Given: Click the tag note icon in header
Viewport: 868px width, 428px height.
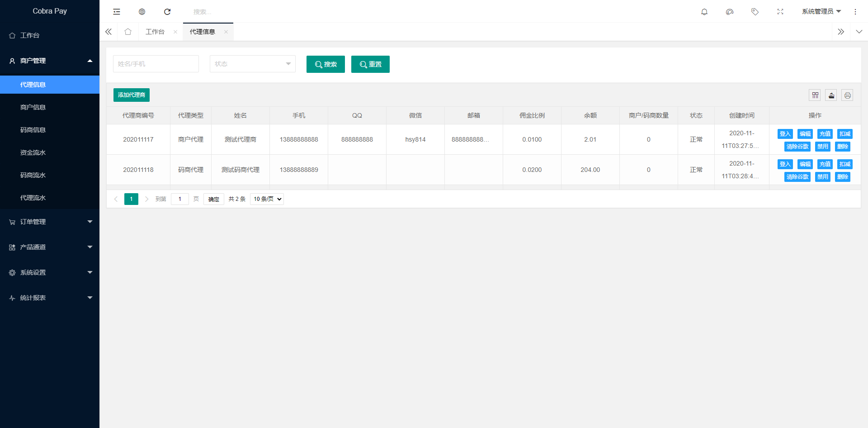Looking at the screenshot, I should [755, 12].
